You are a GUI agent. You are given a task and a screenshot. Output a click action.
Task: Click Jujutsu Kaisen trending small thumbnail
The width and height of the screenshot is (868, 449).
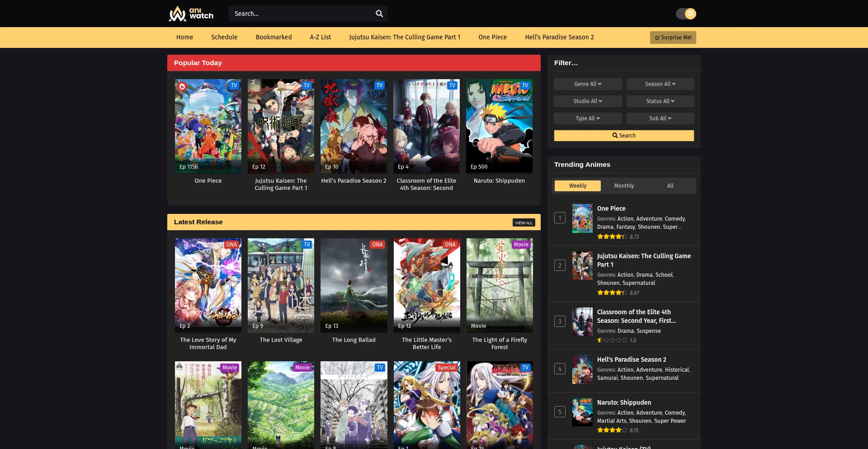point(582,266)
